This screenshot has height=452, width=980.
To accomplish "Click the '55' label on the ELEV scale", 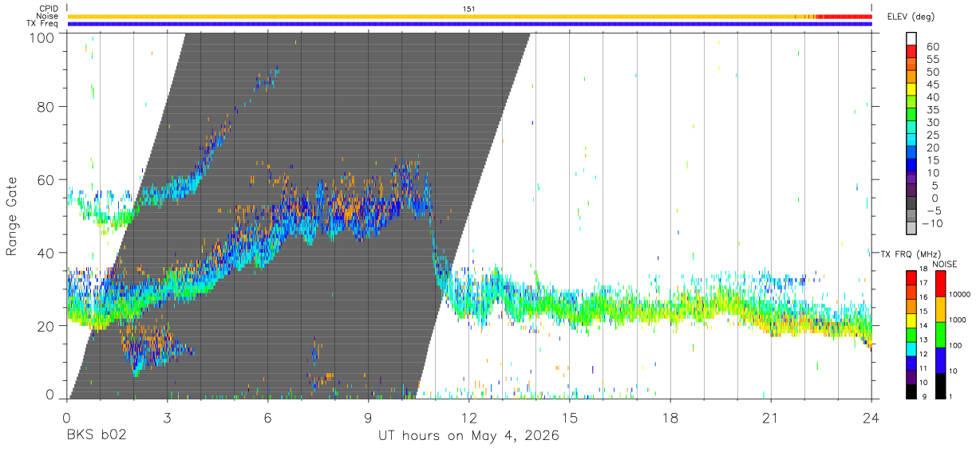I will 932,60.
